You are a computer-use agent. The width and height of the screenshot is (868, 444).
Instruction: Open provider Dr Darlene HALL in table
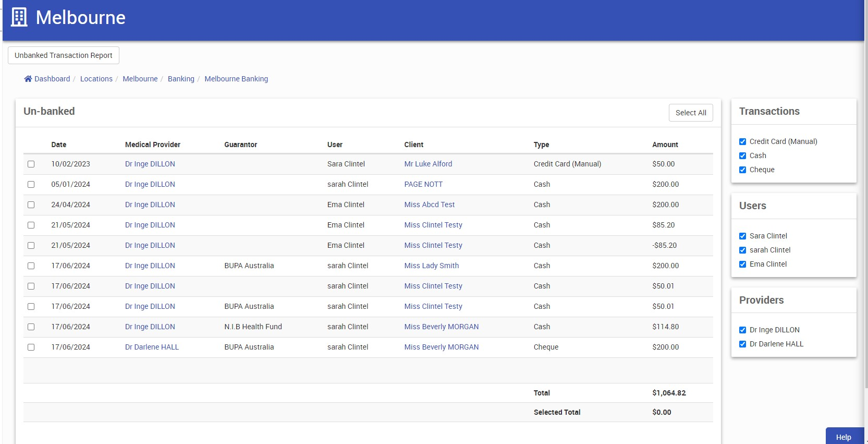pos(152,347)
